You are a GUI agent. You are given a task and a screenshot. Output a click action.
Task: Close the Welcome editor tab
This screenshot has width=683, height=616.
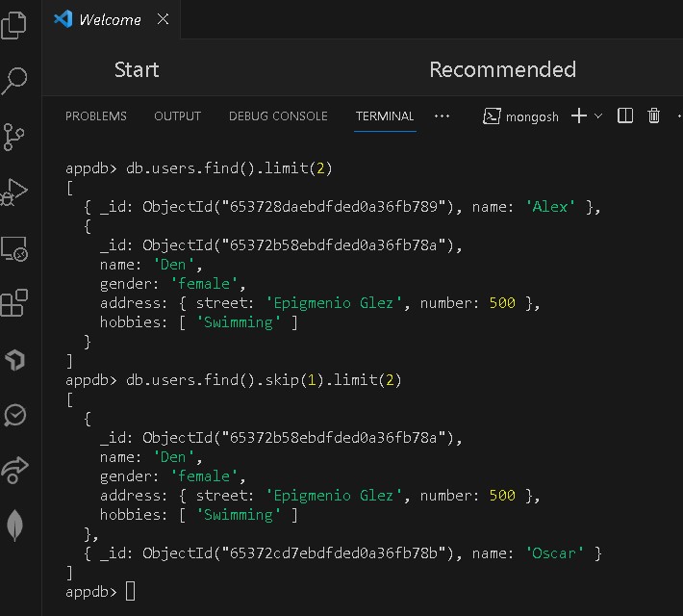coord(163,19)
